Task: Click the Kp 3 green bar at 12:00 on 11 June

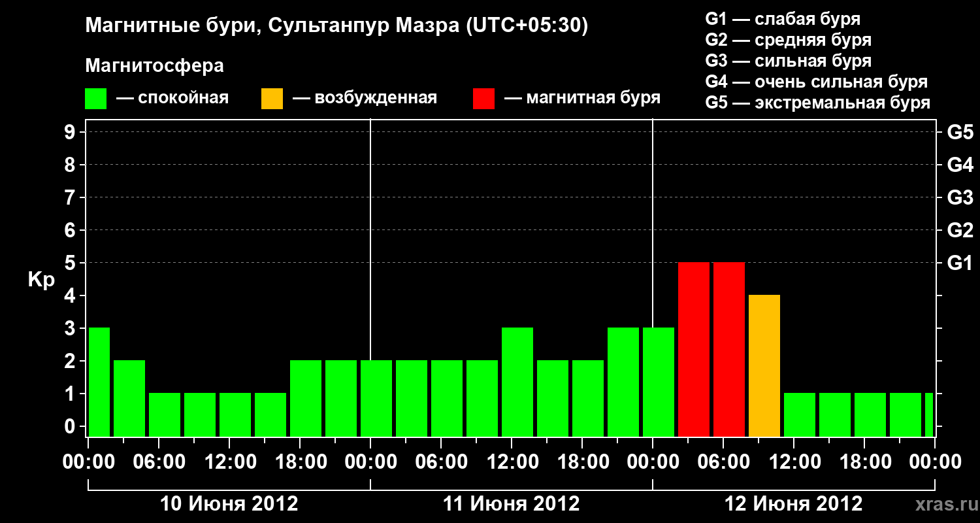Action: (x=517, y=382)
